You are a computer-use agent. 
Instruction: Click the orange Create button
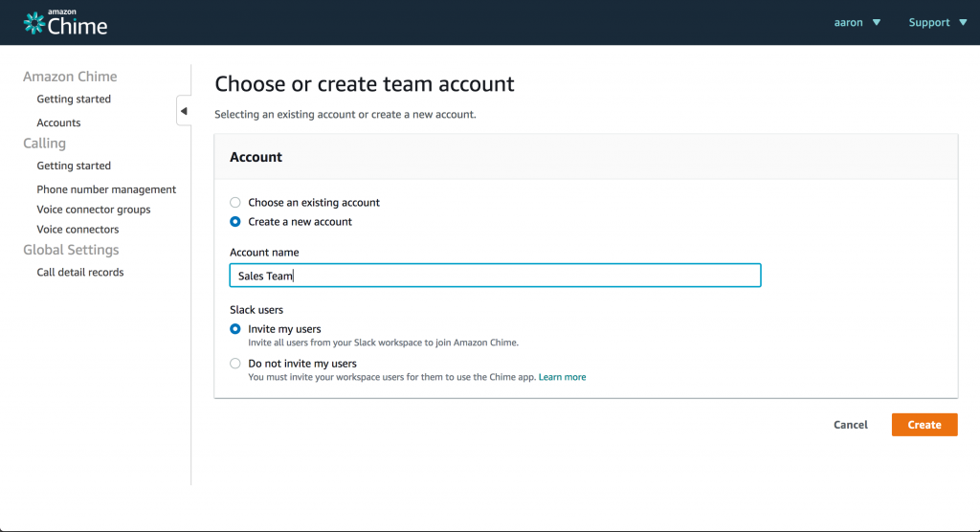point(924,425)
